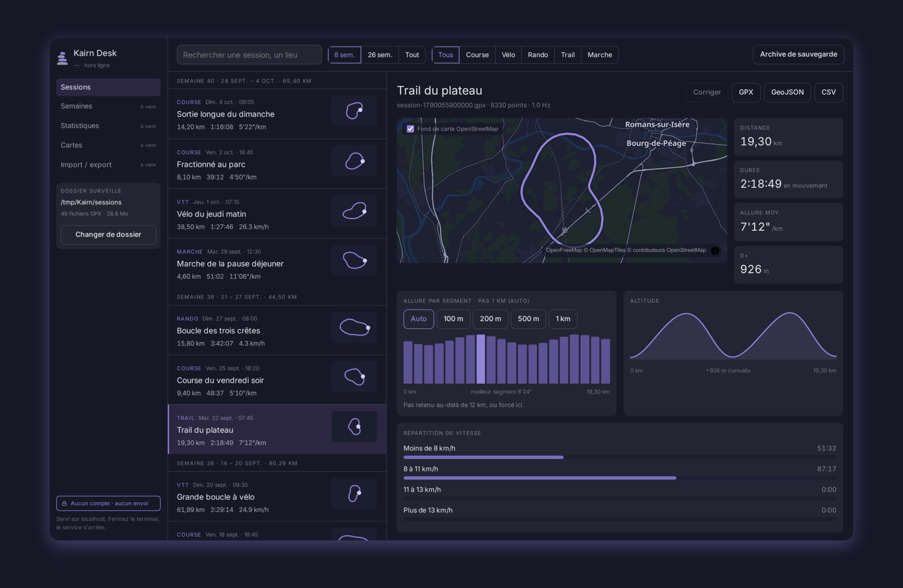The width and height of the screenshot is (903, 588).
Task: Open Course du vendredi soir route thumbnail
Action: click(354, 377)
